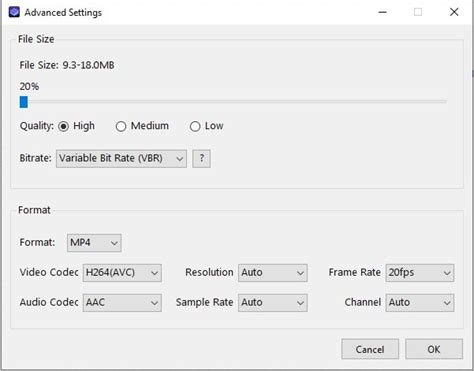Screen dimensions: 474x371
Task: Click the Cancel button
Action: 370,349
